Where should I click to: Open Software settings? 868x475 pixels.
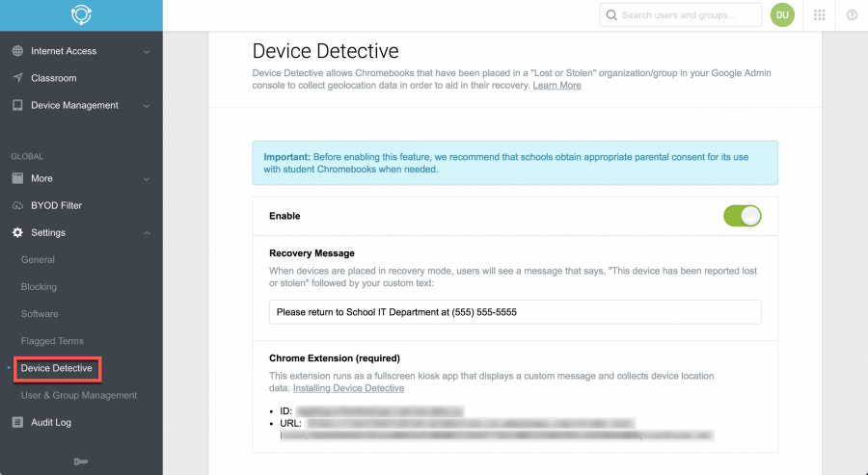[40, 313]
